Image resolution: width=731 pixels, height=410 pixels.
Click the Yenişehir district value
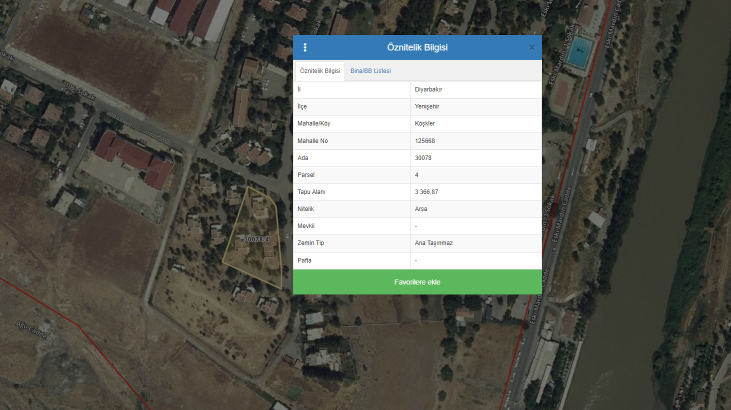[427, 106]
